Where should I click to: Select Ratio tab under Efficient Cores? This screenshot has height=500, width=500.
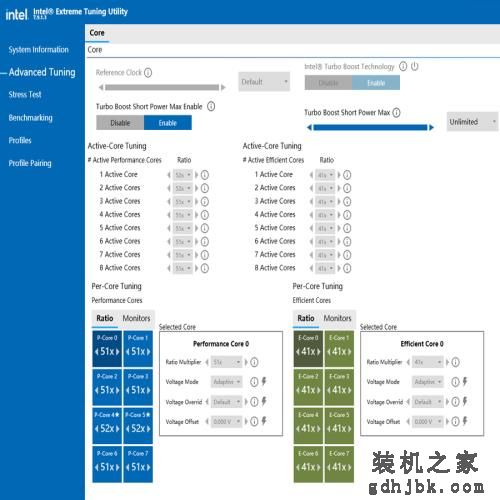tap(306, 318)
